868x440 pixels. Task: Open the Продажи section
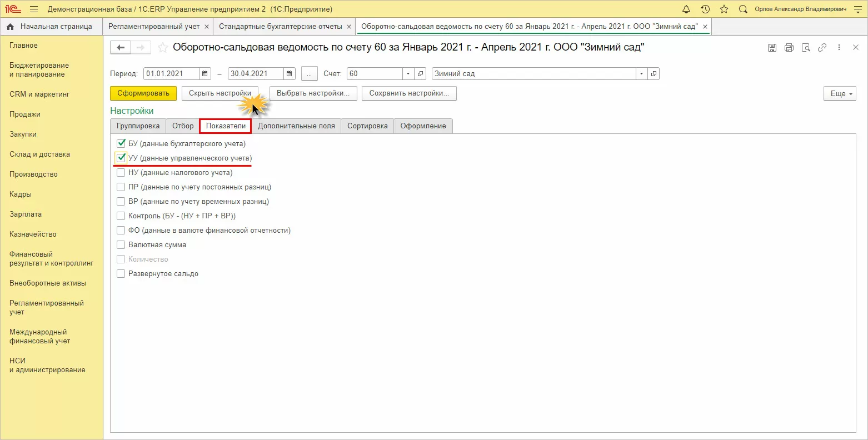click(25, 114)
